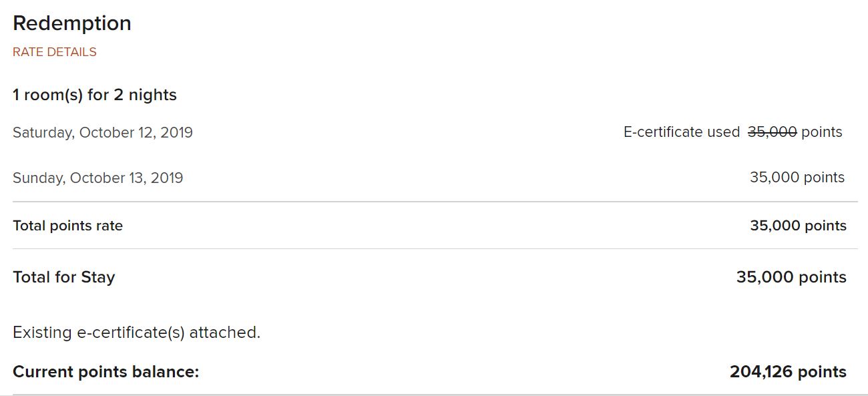Click the 'E-certificate used' label
This screenshot has width=868, height=396.
[x=682, y=132]
